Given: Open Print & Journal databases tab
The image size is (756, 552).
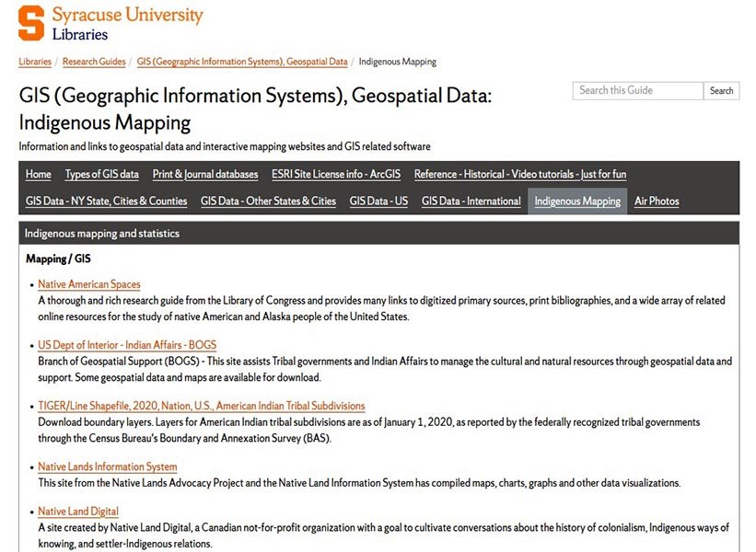Looking at the screenshot, I should click(x=205, y=175).
